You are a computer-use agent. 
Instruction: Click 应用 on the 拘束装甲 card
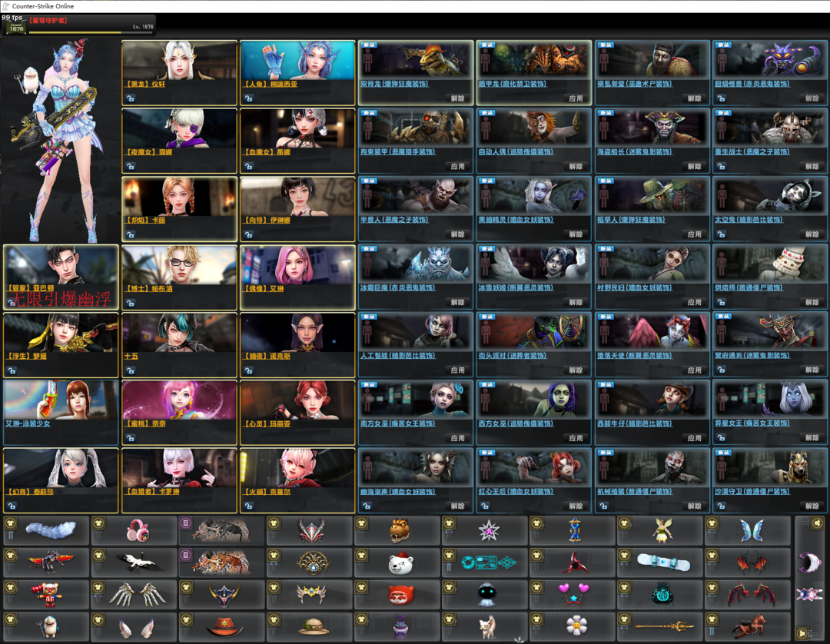coord(457,166)
